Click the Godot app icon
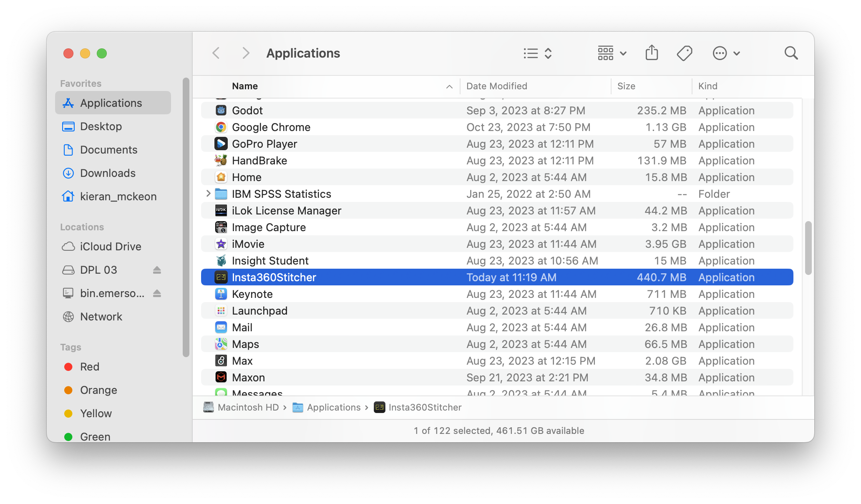Screen dimensions: 861x504 coord(221,110)
